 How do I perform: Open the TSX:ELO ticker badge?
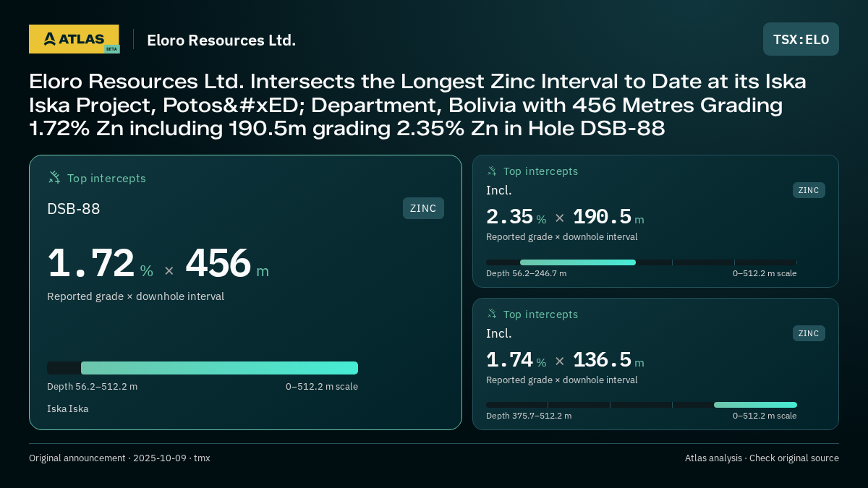[x=801, y=39]
